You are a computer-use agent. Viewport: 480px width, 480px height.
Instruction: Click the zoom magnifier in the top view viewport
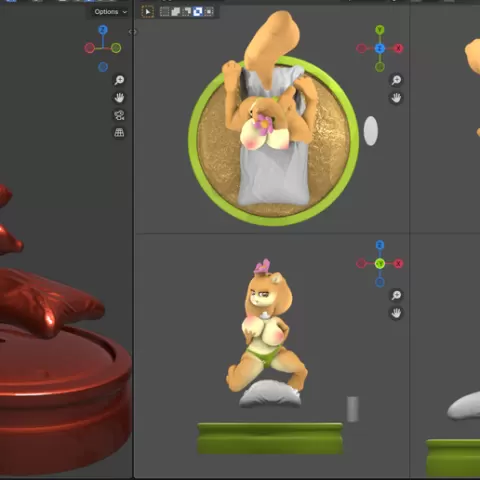pyautogui.click(x=396, y=80)
